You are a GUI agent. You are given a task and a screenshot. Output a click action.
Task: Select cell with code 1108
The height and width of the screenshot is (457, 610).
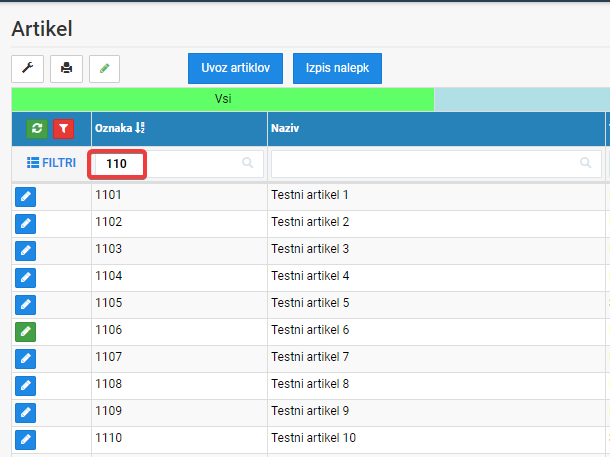click(179, 386)
